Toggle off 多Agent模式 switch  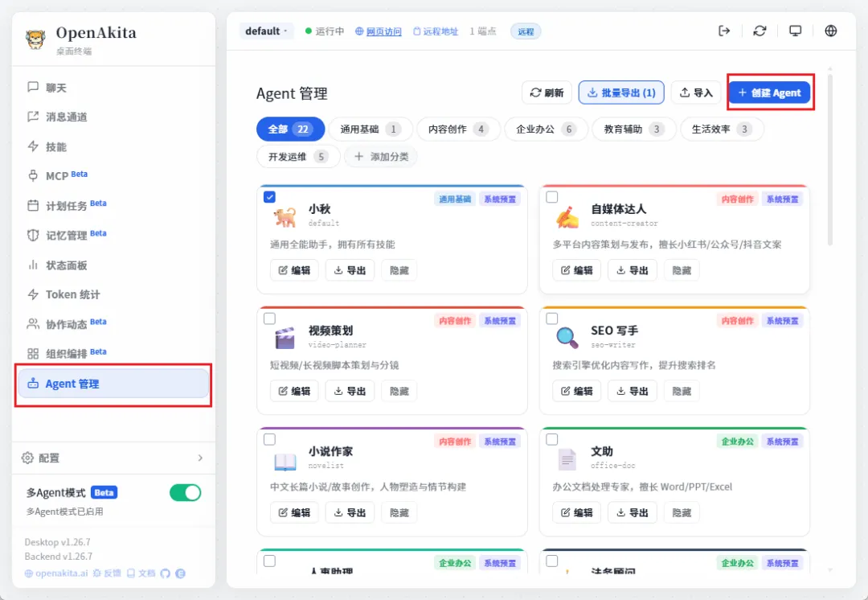[x=186, y=492]
